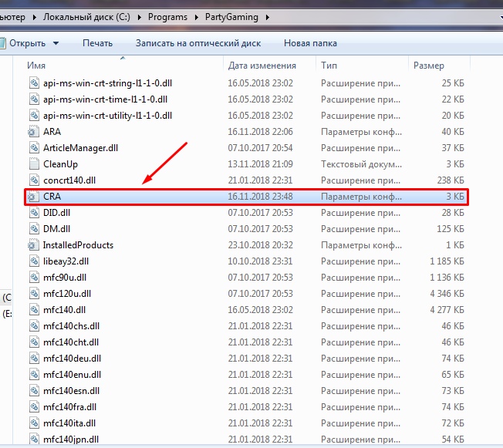
Task: Click the mfc140esn.dll file icon
Action: [34, 391]
